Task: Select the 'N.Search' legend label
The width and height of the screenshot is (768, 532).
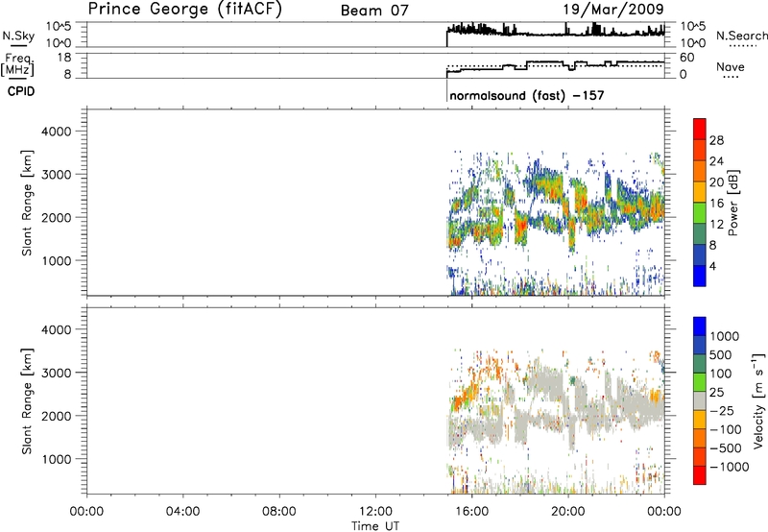Action: tap(741, 36)
